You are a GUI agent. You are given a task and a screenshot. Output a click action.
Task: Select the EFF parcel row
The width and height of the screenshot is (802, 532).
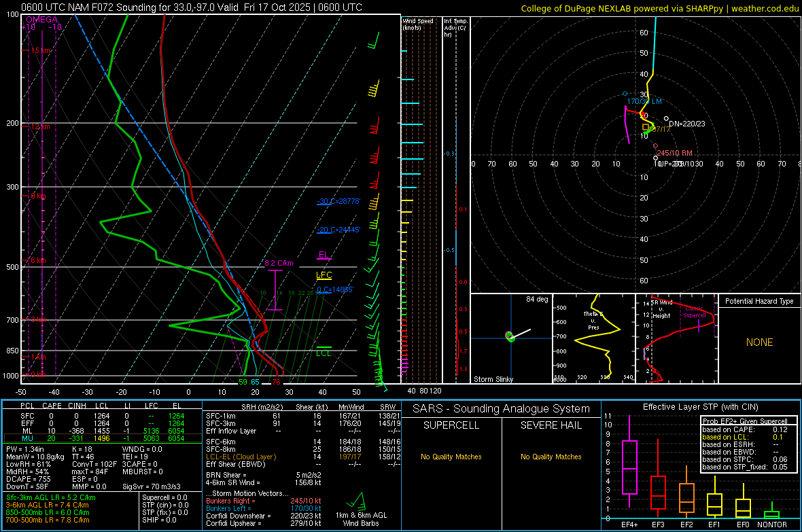pos(103,423)
